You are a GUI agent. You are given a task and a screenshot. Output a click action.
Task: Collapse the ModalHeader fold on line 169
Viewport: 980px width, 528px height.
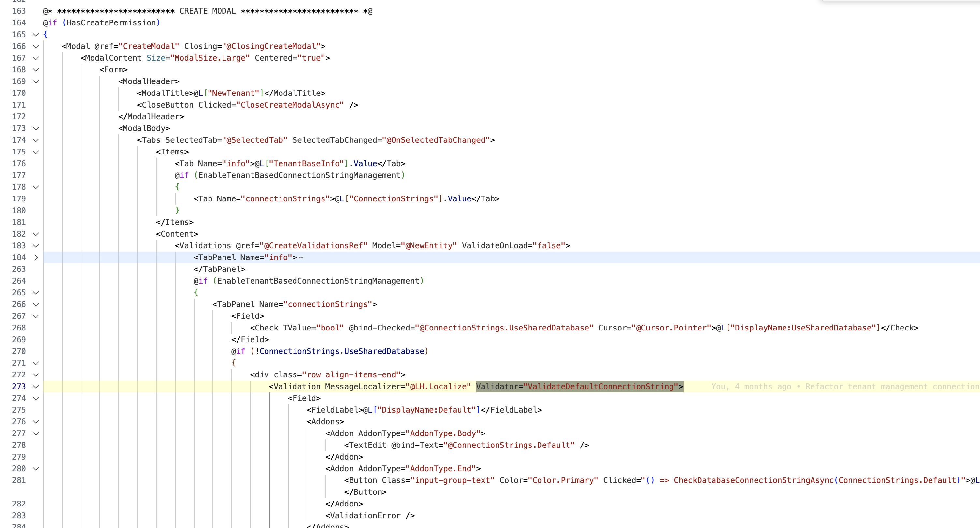click(x=36, y=81)
